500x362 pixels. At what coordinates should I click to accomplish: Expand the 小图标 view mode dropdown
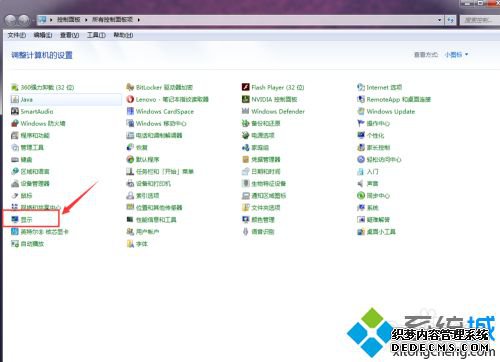[457, 54]
